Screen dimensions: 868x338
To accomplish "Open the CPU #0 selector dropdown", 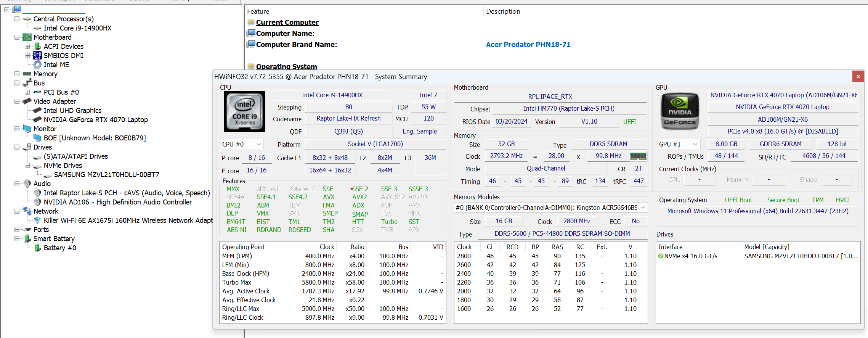I will (242, 144).
